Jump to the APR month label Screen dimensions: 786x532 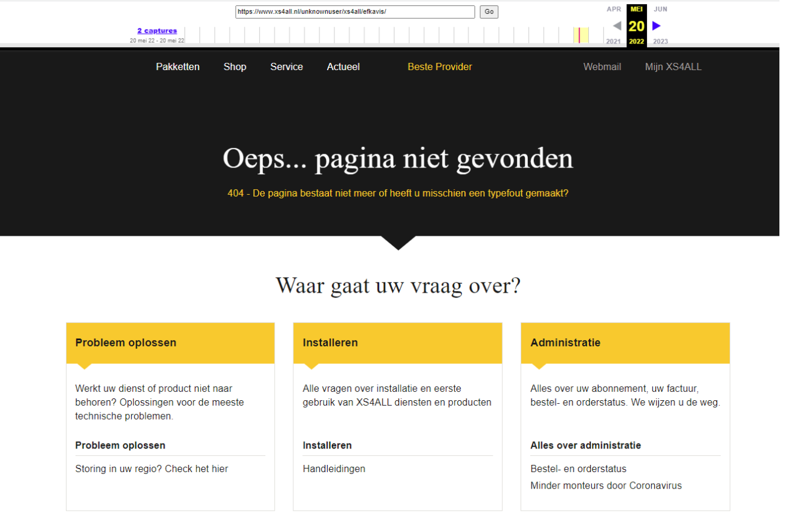(614, 9)
